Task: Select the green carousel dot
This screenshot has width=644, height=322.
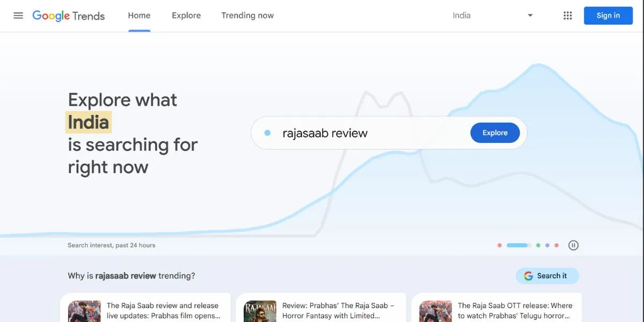Action: coord(539,245)
